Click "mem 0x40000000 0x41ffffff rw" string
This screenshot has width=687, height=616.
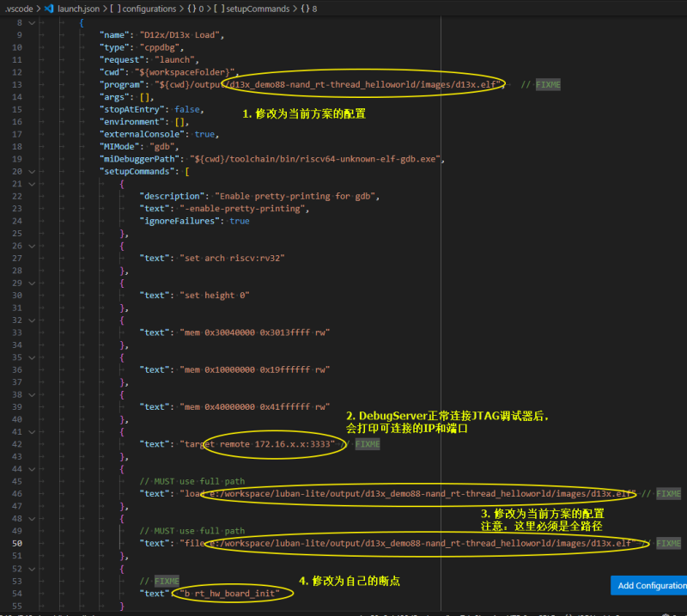click(x=254, y=407)
